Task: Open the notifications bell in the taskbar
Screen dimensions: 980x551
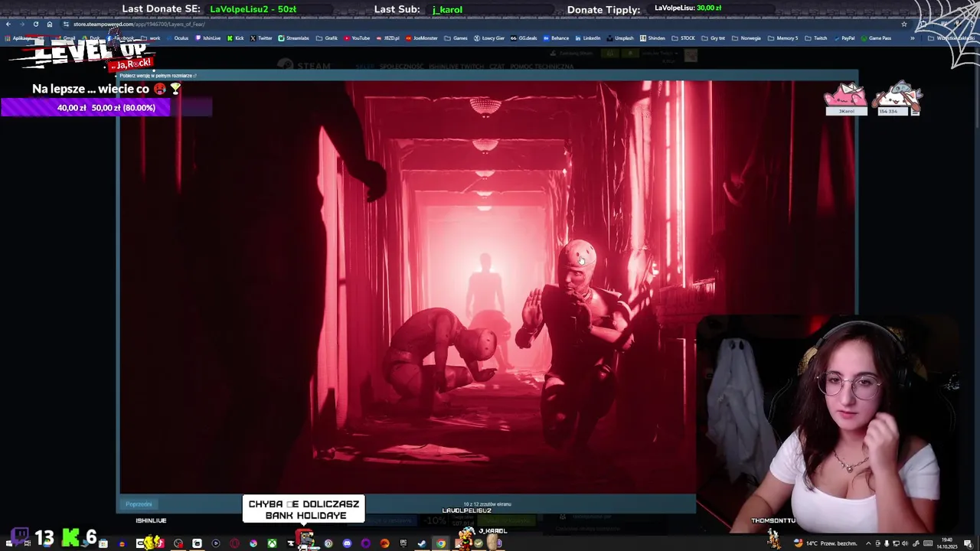Action: coord(968,543)
